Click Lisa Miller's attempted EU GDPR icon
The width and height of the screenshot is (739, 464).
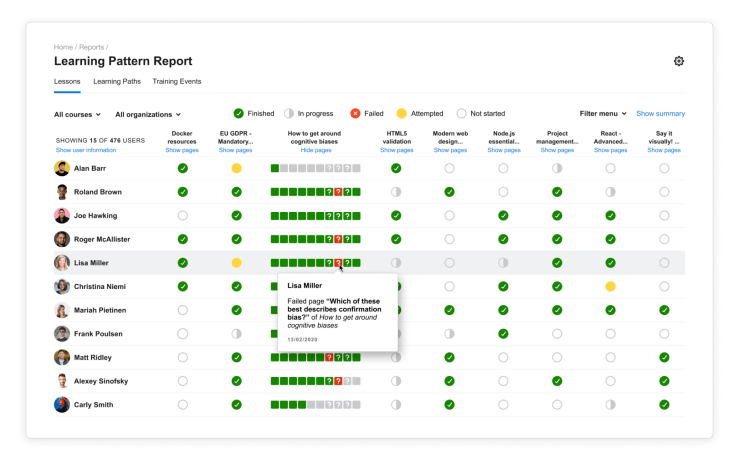(x=237, y=263)
